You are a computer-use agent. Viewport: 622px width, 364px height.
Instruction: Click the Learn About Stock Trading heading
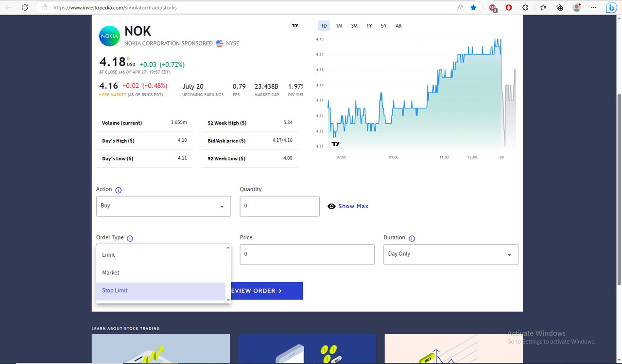click(x=125, y=329)
